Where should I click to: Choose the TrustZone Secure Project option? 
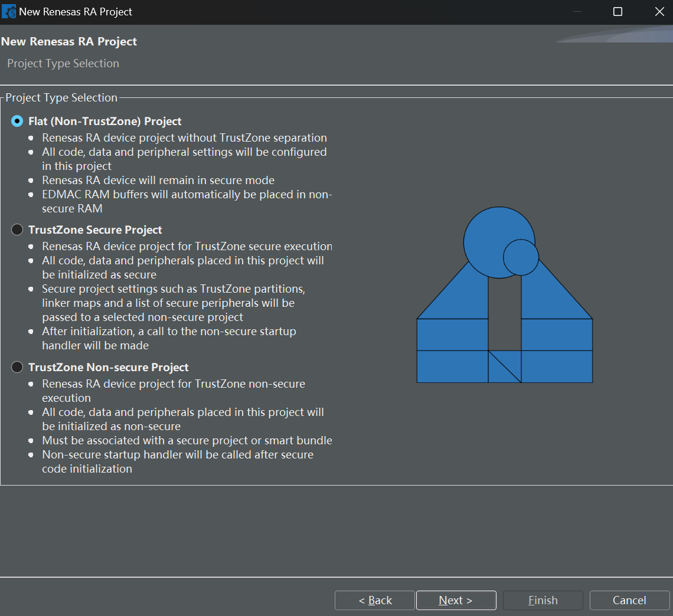17,230
